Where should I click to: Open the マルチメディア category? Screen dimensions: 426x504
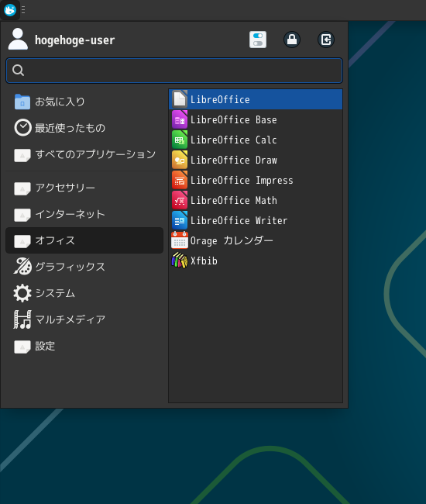coord(84,319)
